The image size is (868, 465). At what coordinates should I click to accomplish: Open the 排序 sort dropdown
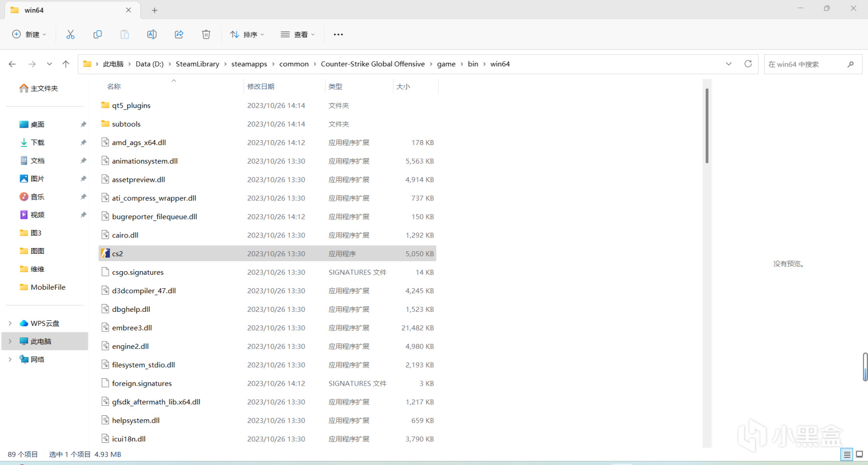coord(247,34)
